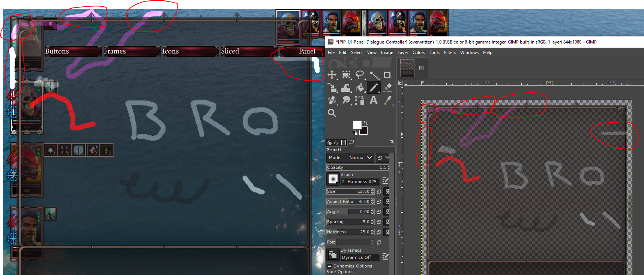Reset Force to default value
Viewport: 644px width, 275px height.
[x=379, y=242]
